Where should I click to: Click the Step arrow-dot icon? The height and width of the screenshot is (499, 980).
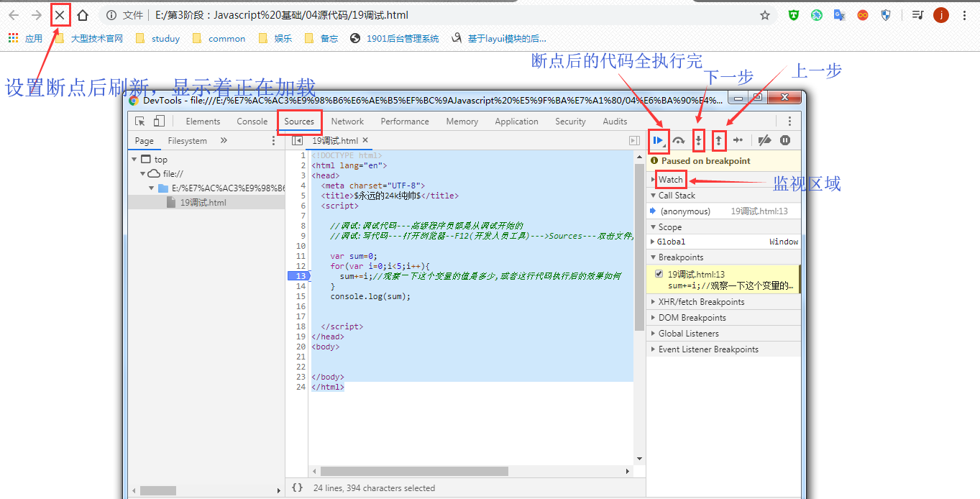pos(738,140)
